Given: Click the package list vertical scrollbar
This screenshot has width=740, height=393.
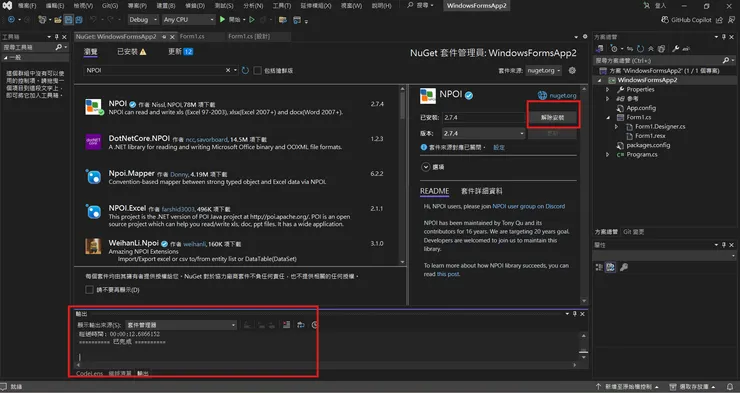Looking at the screenshot, I should coord(402,175).
